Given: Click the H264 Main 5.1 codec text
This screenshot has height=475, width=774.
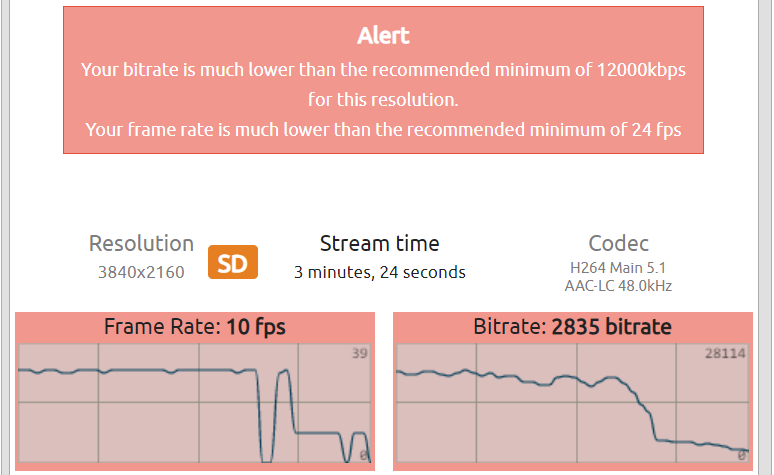Looking at the screenshot, I should pos(618,268).
